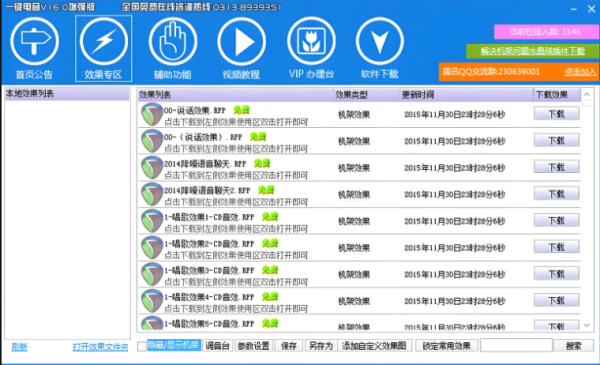The width and height of the screenshot is (600, 365).
Task: Sort by 效果类型 column header
Action: [366, 95]
